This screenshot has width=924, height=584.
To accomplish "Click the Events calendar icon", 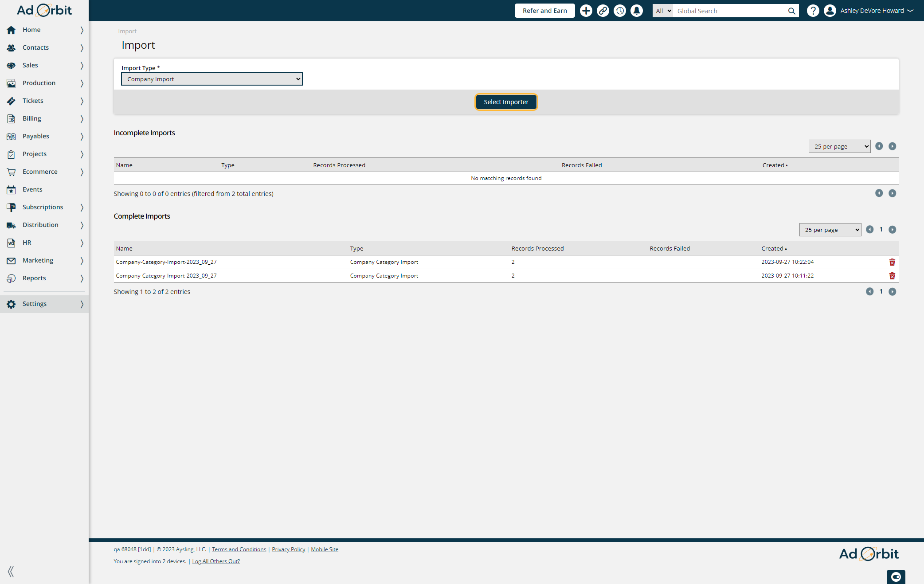I will [11, 189].
